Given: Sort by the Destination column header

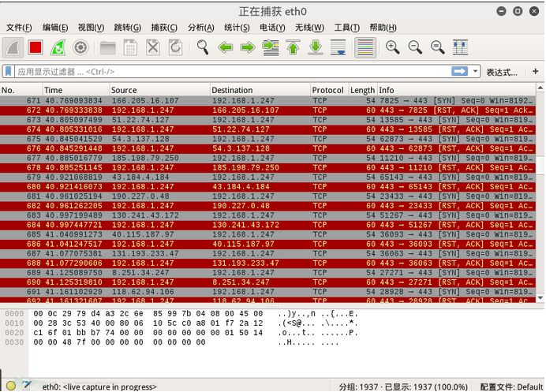Looking at the screenshot, I should pyautogui.click(x=260, y=90).
